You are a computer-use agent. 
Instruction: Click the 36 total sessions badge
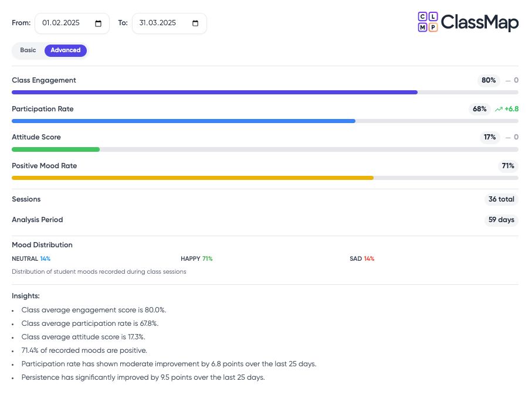[x=501, y=199]
